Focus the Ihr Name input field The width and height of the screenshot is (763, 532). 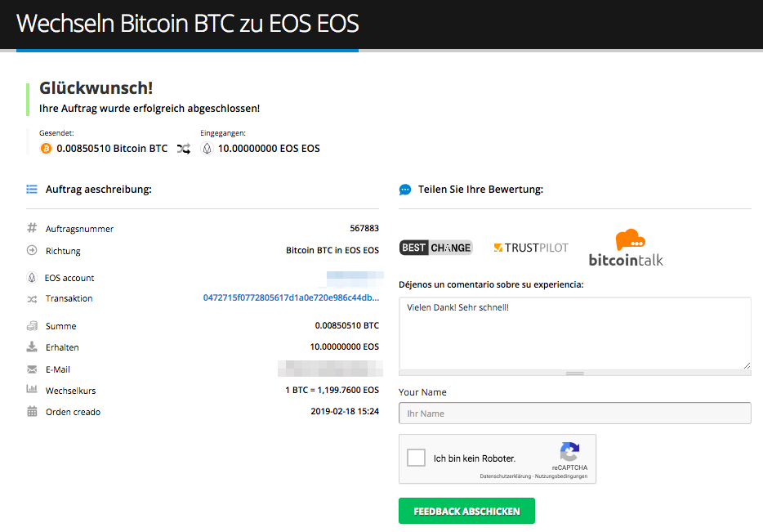(x=574, y=414)
